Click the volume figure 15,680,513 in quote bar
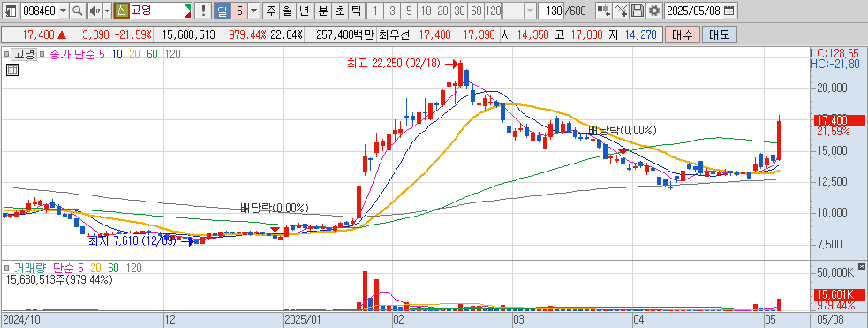This screenshot has width=868, height=328. pyautogui.click(x=188, y=34)
